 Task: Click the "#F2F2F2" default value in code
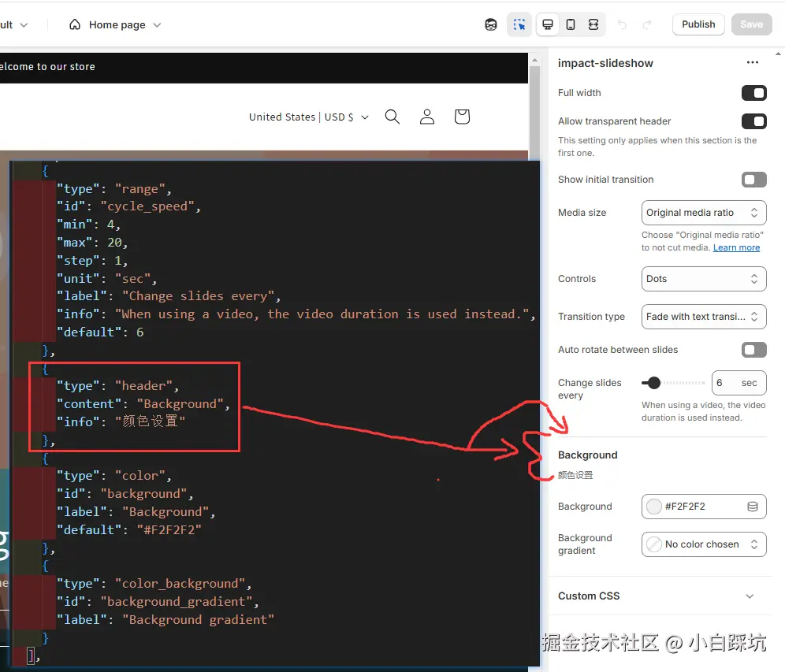[x=169, y=530]
